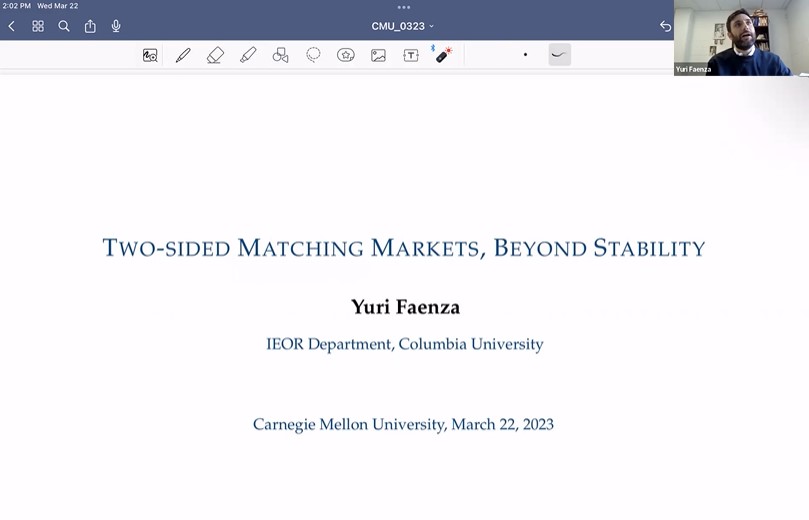Open the three-dot multitasking menu
The image size is (809, 520).
(x=404, y=7)
